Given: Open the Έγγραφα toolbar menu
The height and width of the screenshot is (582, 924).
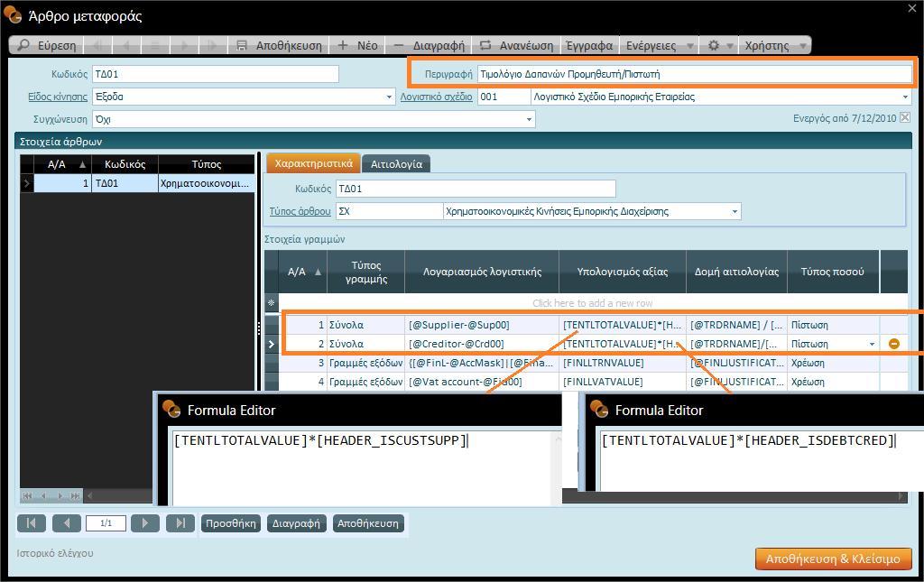Looking at the screenshot, I should tap(589, 45).
